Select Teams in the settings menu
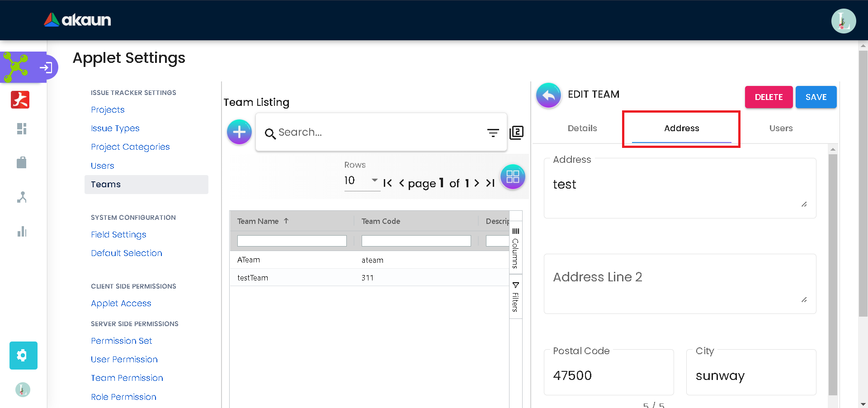The height and width of the screenshot is (408, 868). pos(146,185)
